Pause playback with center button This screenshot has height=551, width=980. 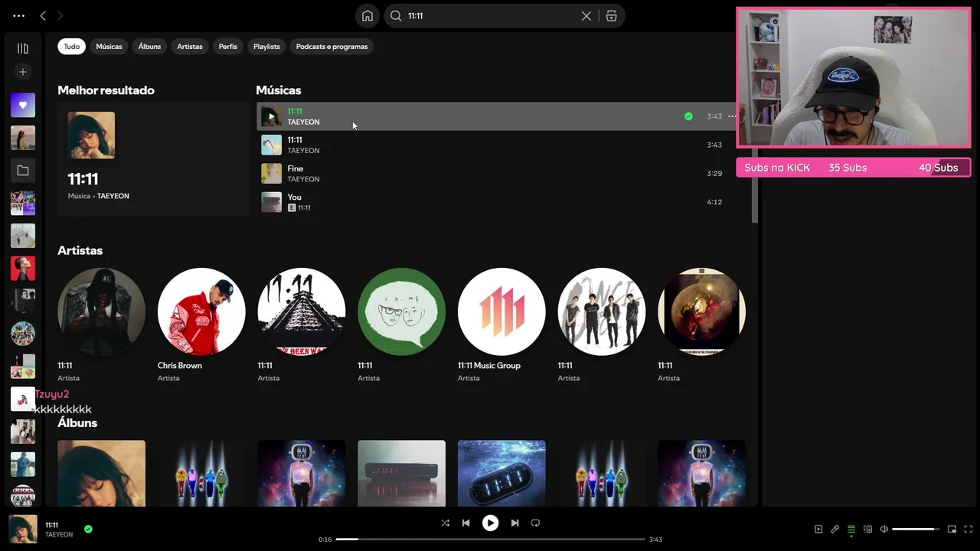click(x=490, y=523)
